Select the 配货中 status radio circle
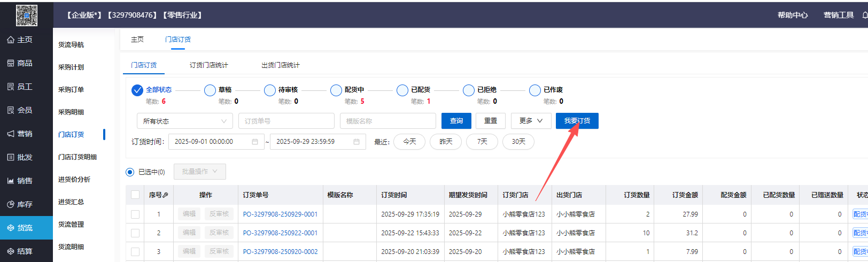 click(336, 90)
